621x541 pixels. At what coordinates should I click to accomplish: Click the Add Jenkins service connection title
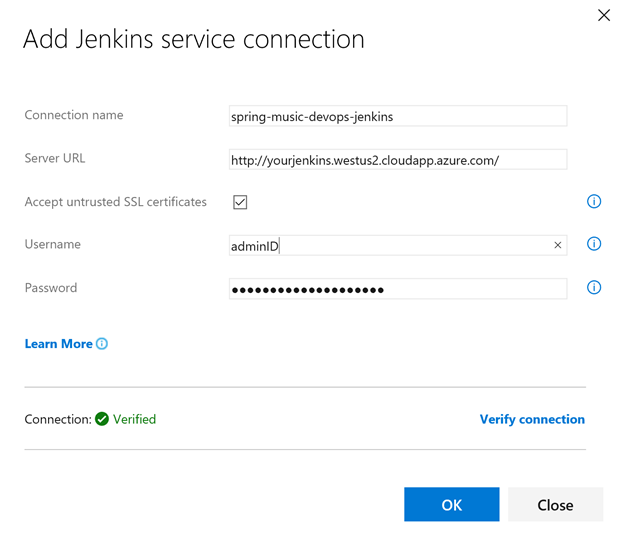pyautogui.click(x=193, y=40)
